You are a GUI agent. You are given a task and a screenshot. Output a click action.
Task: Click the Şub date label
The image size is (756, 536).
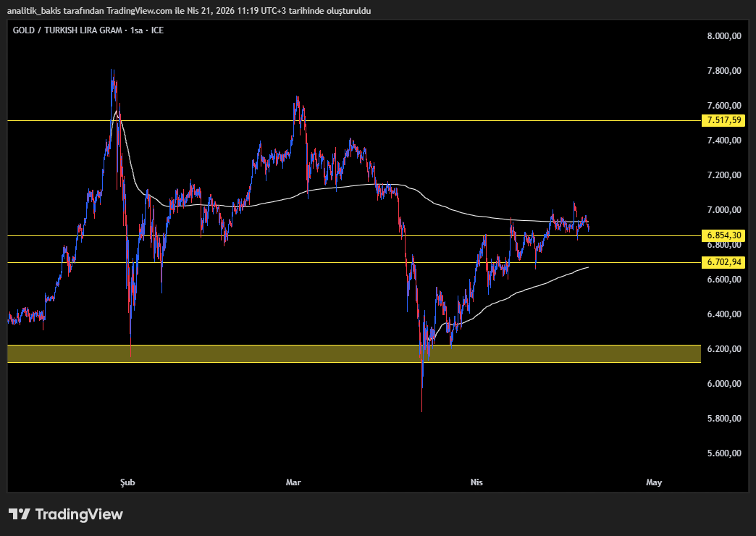127,482
